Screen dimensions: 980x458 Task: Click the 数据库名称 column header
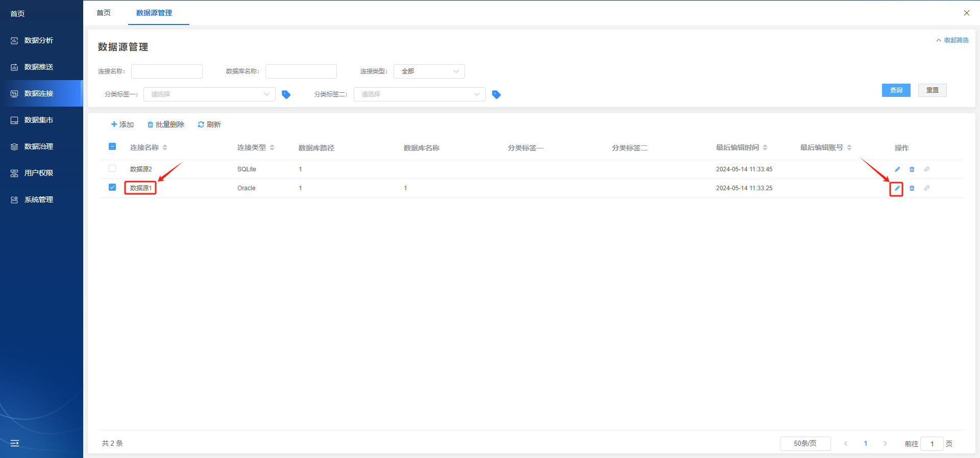(x=422, y=148)
